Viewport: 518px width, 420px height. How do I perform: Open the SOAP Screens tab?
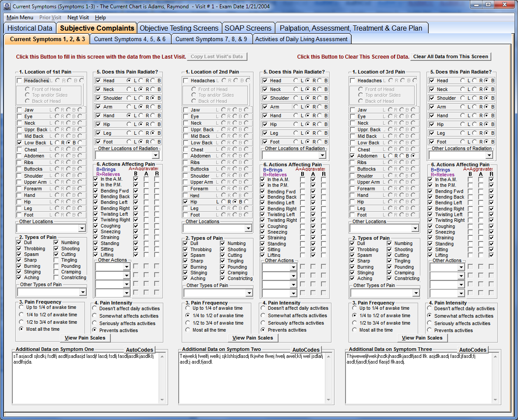(248, 28)
